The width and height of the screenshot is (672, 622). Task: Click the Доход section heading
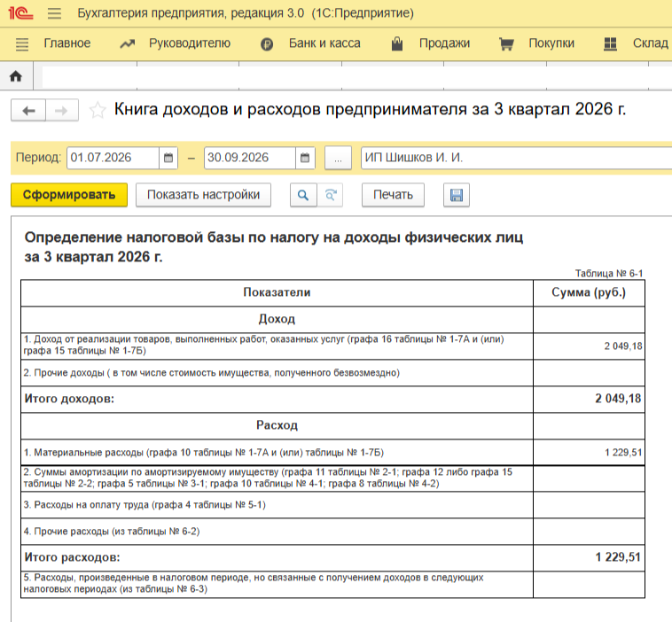(x=277, y=319)
